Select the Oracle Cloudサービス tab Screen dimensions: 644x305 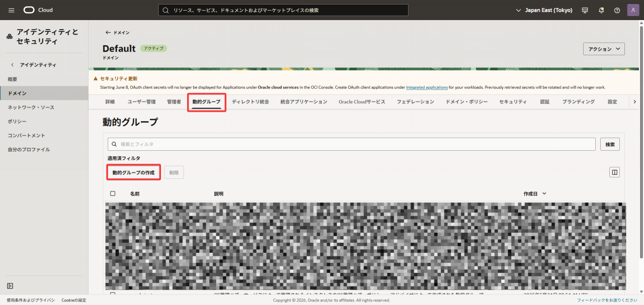point(362,101)
